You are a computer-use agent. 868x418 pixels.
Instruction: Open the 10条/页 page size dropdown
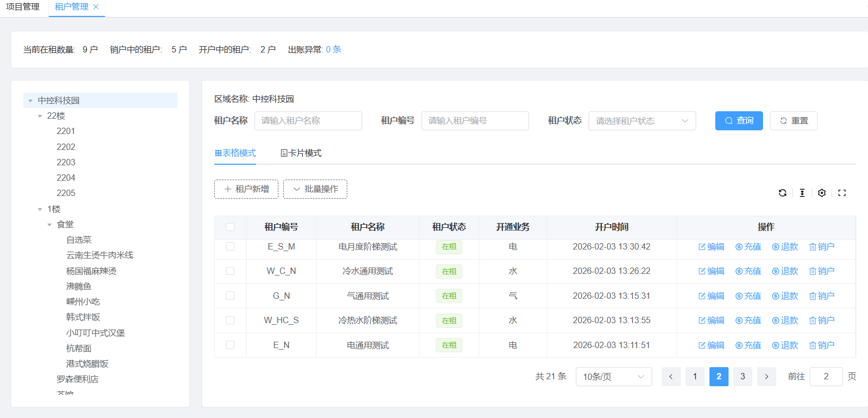[x=613, y=377]
